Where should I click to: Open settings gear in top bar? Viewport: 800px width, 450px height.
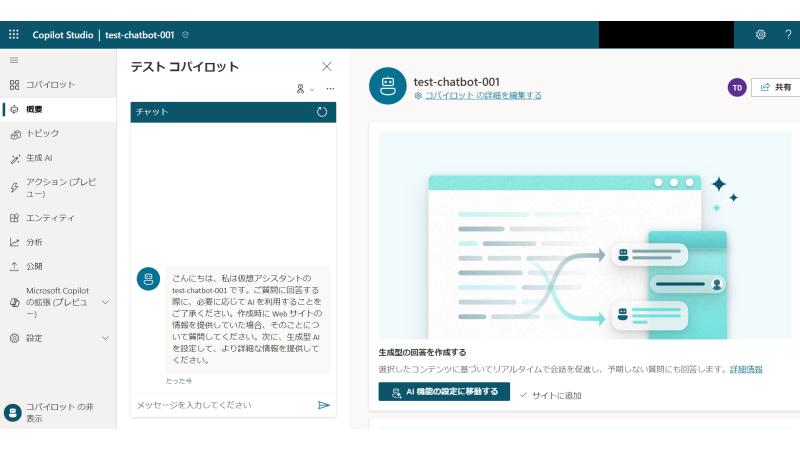[x=760, y=35]
